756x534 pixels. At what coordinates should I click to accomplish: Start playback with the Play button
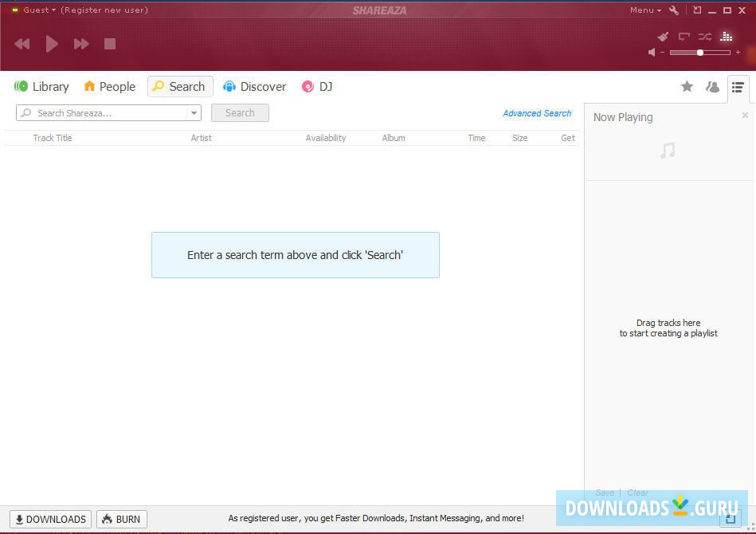(x=52, y=44)
